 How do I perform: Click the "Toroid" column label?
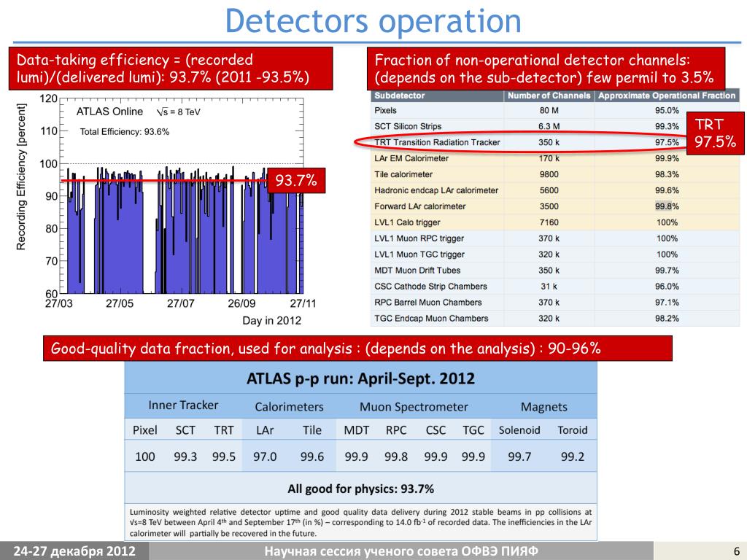573,430
